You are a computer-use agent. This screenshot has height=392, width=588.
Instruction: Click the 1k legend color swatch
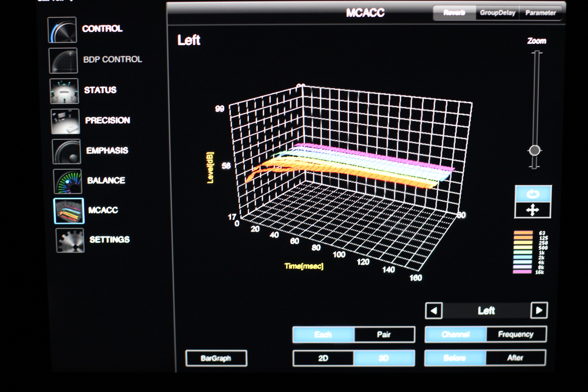(x=523, y=252)
